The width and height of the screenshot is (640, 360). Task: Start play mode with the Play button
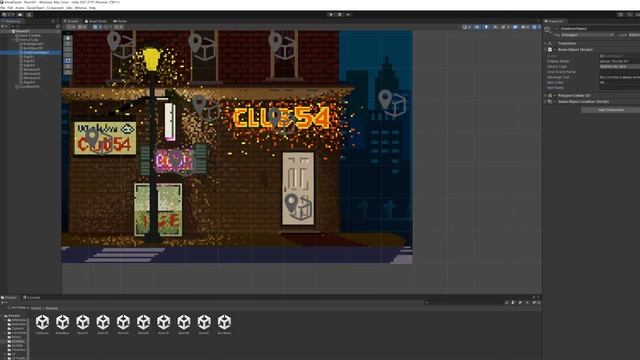(x=331, y=15)
